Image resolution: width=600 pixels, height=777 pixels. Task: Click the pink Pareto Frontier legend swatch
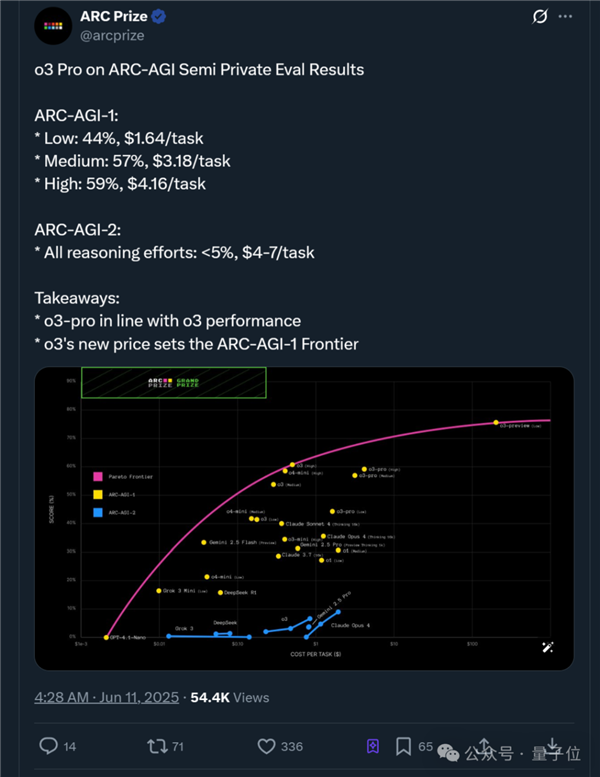pyautogui.click(x=98, y=477)
